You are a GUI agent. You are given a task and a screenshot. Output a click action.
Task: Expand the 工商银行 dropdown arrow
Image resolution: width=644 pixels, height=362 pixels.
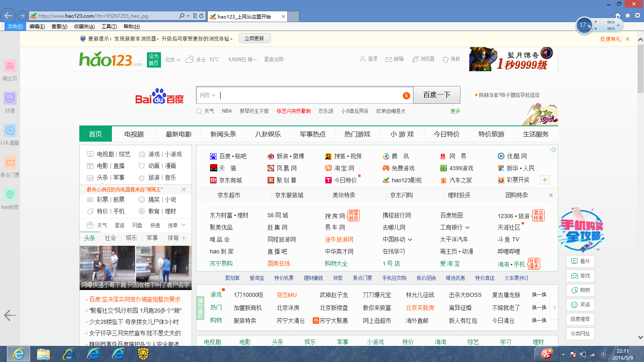[x=468, y=228]
